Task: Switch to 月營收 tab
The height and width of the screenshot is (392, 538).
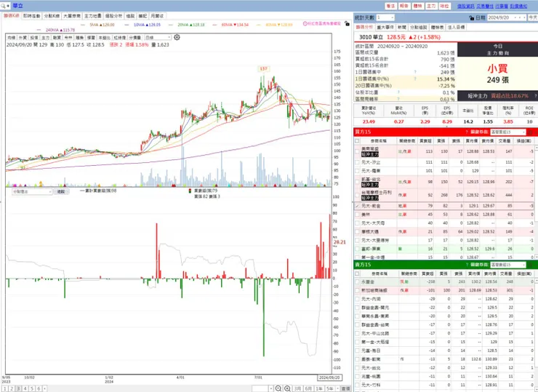Action: tap(157, 16)
